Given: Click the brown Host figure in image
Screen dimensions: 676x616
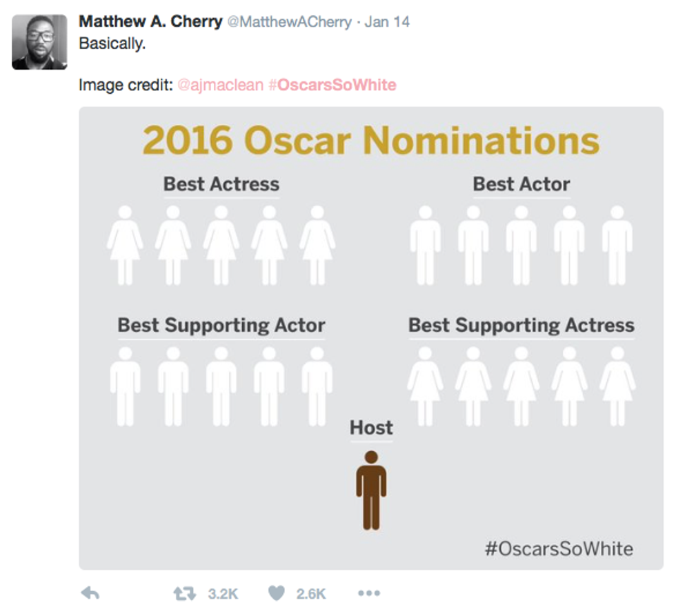Looking at the screenshot, I should pos(371,490).
